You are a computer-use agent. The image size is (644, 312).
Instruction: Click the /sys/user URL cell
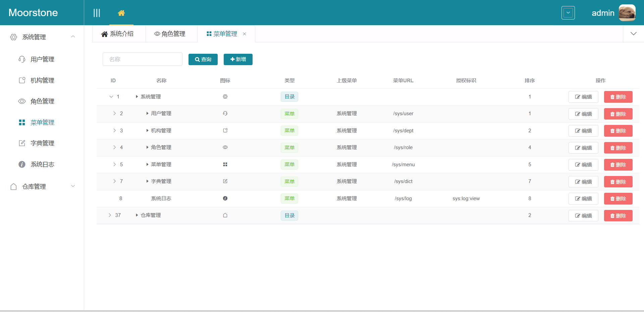click(x=403, y=114)
